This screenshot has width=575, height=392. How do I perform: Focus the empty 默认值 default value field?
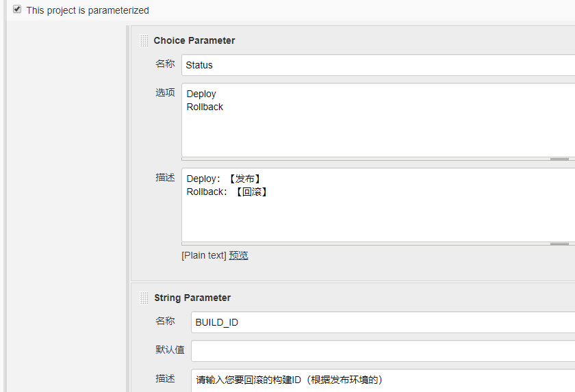tap(383, 351)
